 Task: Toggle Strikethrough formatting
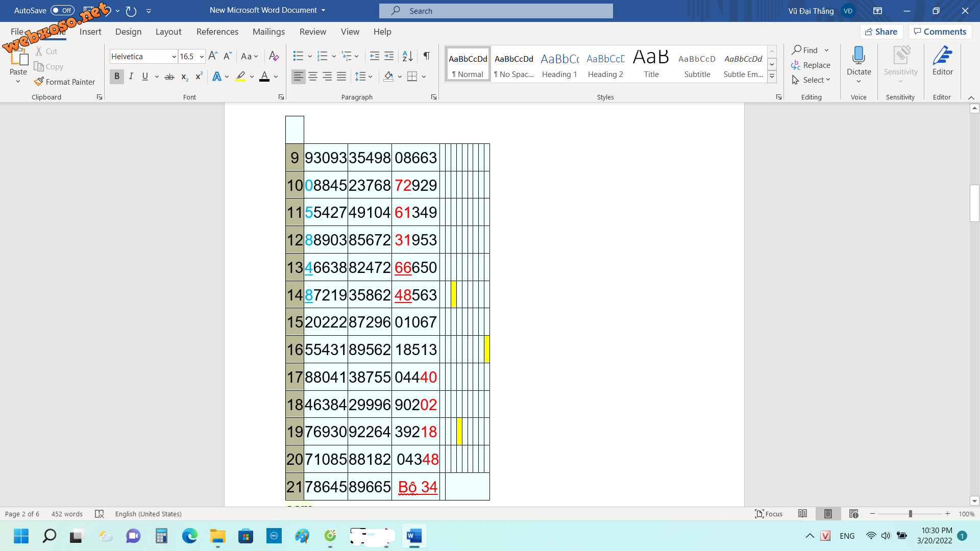[169, 77]
